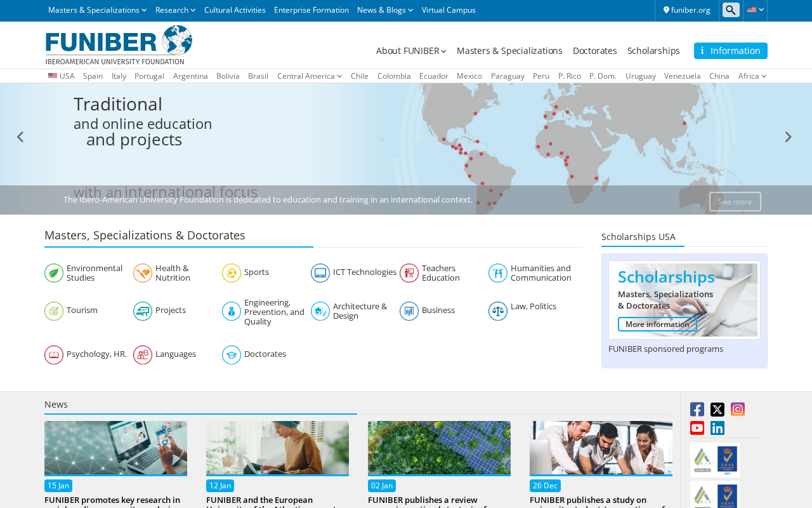The width and height of the screenshot is (812, 508).
Task: Open the language flag selector dropdown
Action: [x=755, y=10]
